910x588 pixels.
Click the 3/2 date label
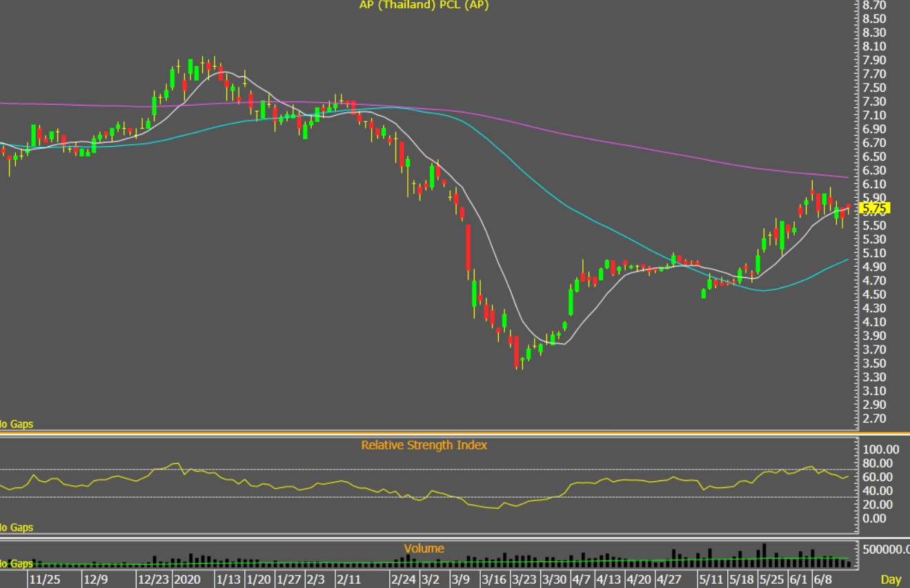tap(431, 579)
